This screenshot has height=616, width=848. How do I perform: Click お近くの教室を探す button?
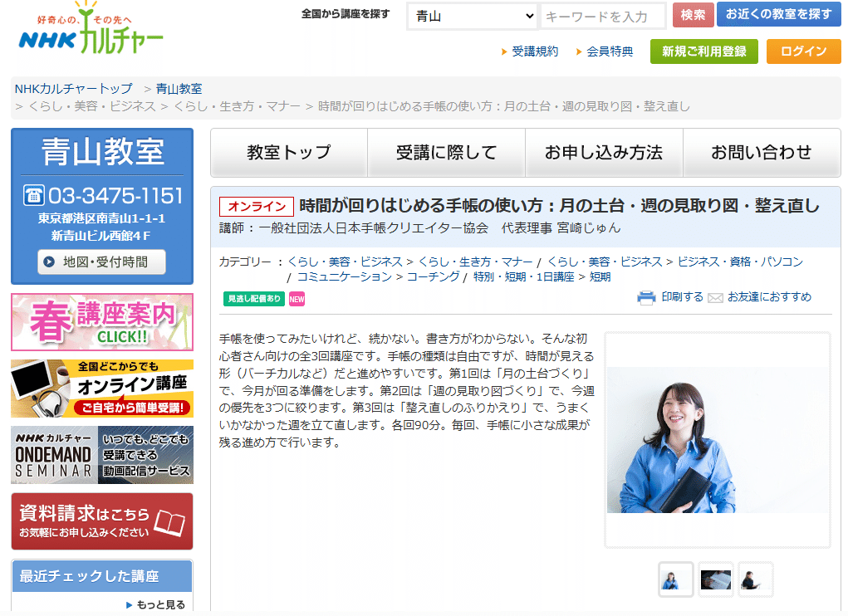click(x=779, y=15)
